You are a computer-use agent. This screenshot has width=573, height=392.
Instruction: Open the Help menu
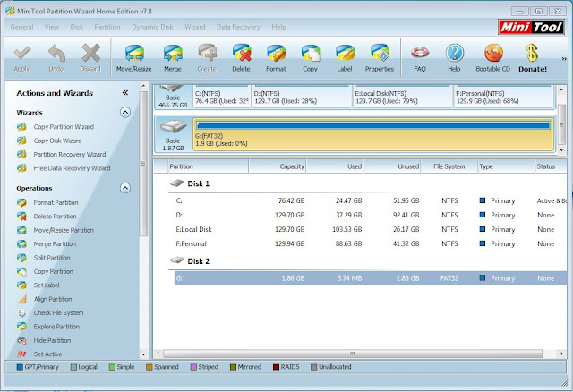point(278,27)
